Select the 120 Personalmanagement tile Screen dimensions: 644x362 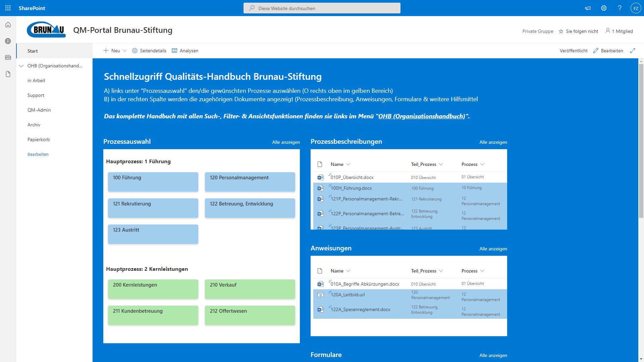250,182
